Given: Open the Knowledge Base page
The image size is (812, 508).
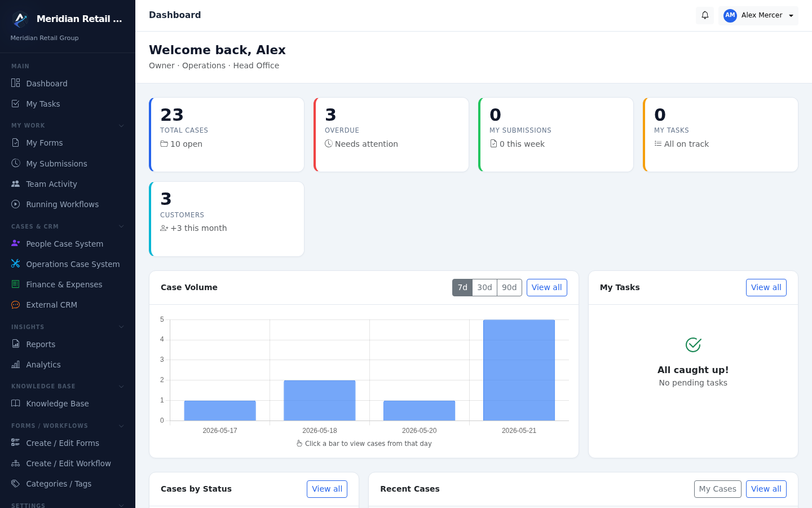Looking at the screenshot, I should pos(68,404).
